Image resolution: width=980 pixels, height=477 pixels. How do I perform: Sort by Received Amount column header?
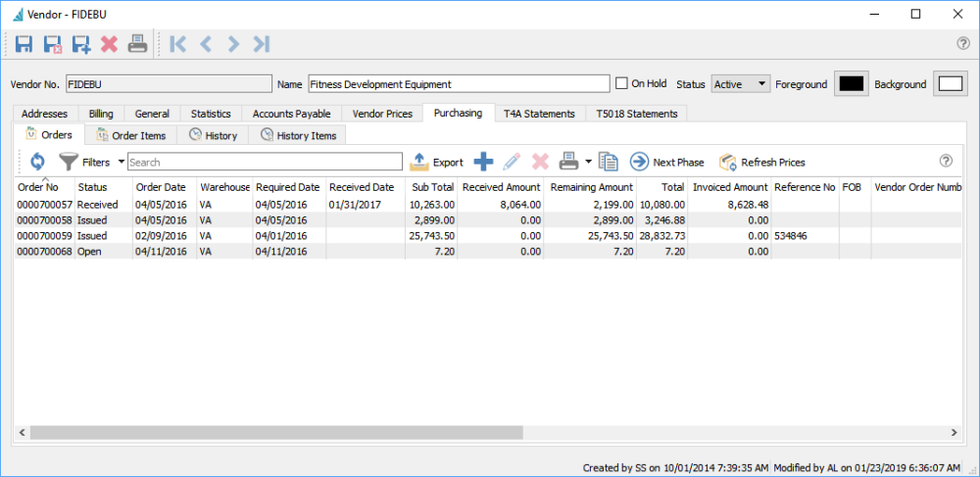(x=501, y=187)
